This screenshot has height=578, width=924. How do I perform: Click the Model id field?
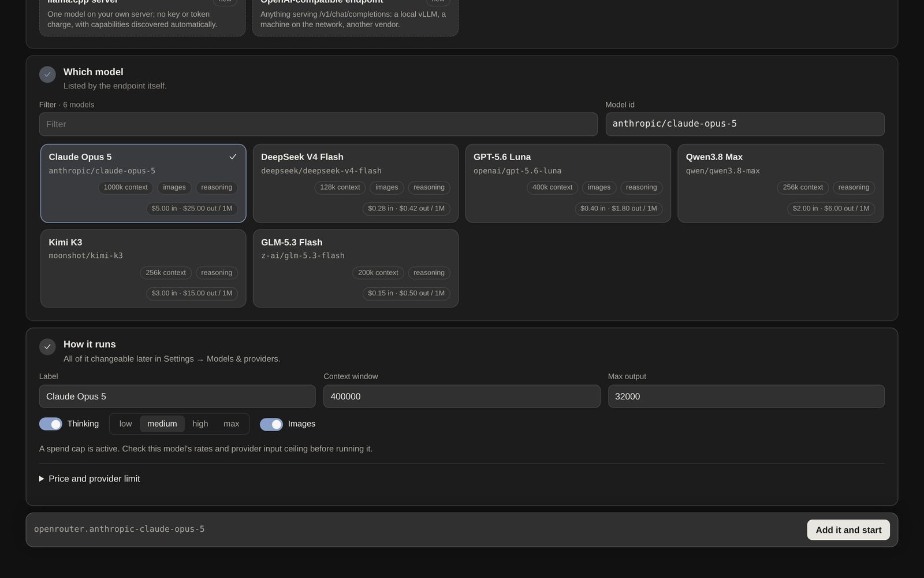coord(745,124)
